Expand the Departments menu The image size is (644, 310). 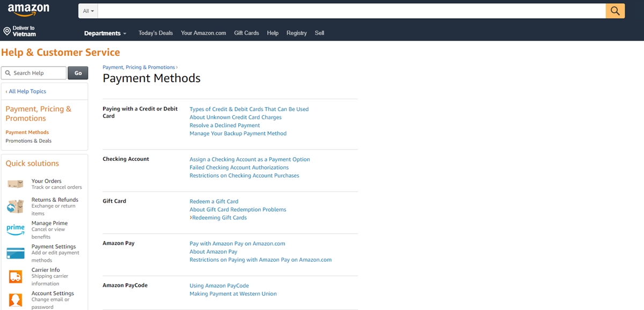click(x=105, y=33)
